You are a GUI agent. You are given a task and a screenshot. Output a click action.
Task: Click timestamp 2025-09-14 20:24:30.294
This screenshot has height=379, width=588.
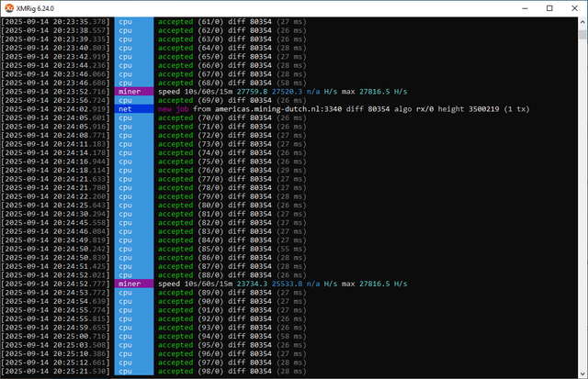point(55,214)
